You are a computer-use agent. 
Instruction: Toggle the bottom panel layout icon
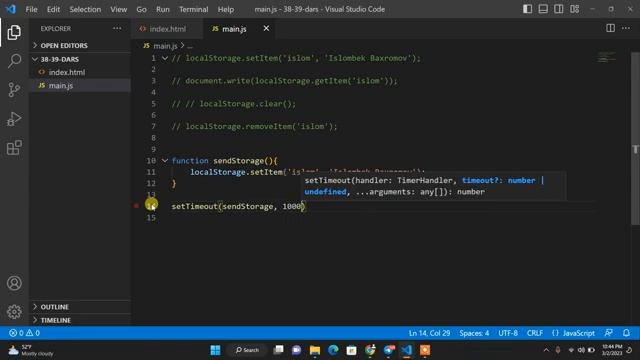click(x=543, y=9)
